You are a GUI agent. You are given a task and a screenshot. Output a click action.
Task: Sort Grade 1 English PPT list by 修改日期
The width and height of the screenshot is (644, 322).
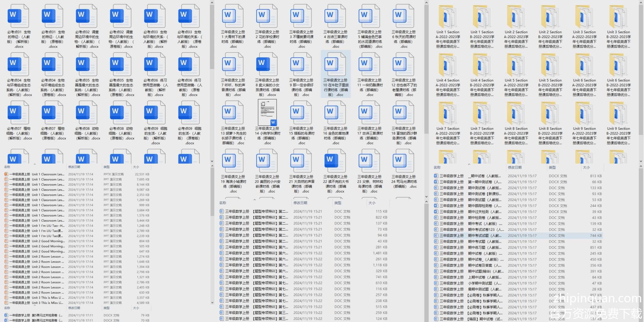(x=74, y=167)
